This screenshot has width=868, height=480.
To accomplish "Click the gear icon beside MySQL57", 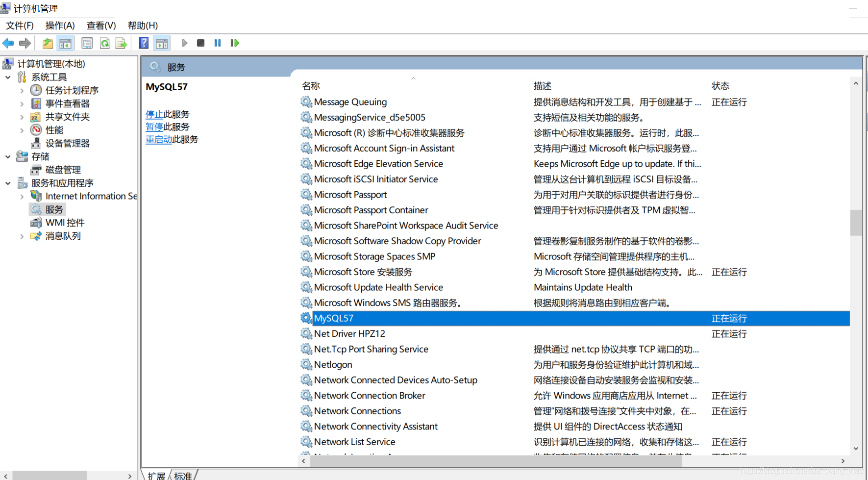I will point(306,318).
